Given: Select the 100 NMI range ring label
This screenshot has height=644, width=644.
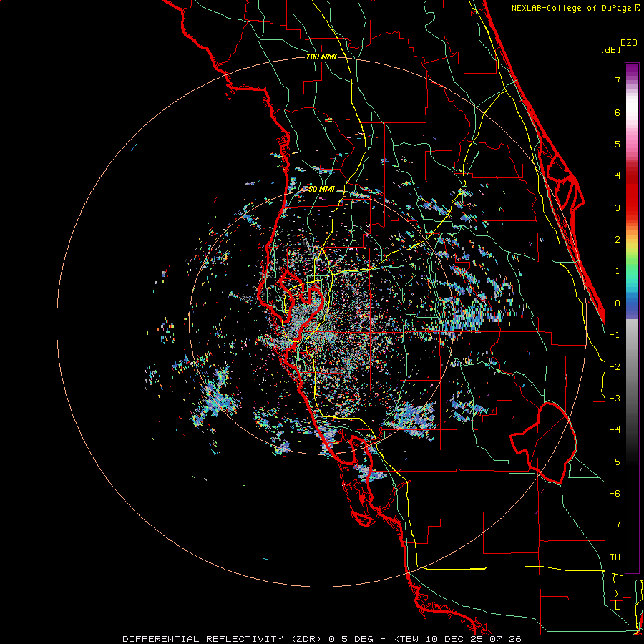Looking at the screenshot, I should 321,57.
